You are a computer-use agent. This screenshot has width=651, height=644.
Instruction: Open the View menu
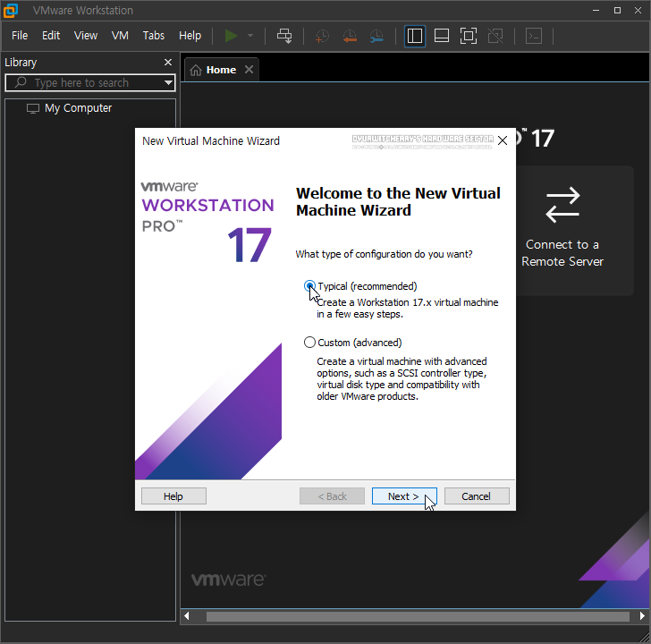pos(86,36)
